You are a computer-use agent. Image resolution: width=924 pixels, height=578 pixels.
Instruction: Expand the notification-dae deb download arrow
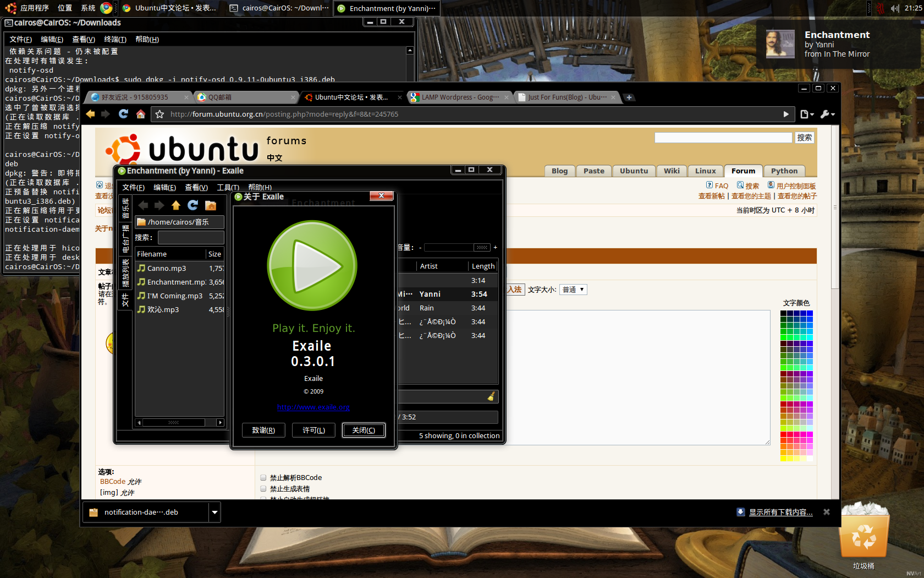coord(215,512)
